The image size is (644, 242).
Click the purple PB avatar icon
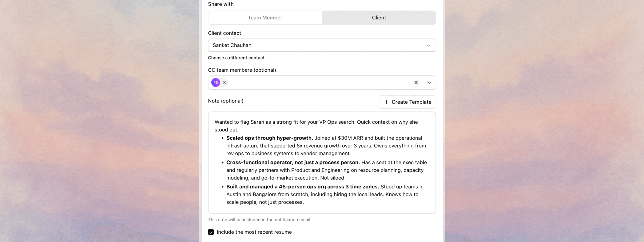point(216,82)
